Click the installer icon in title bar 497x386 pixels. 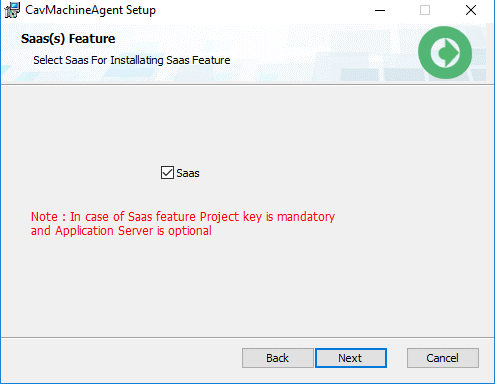click(12, 10)
